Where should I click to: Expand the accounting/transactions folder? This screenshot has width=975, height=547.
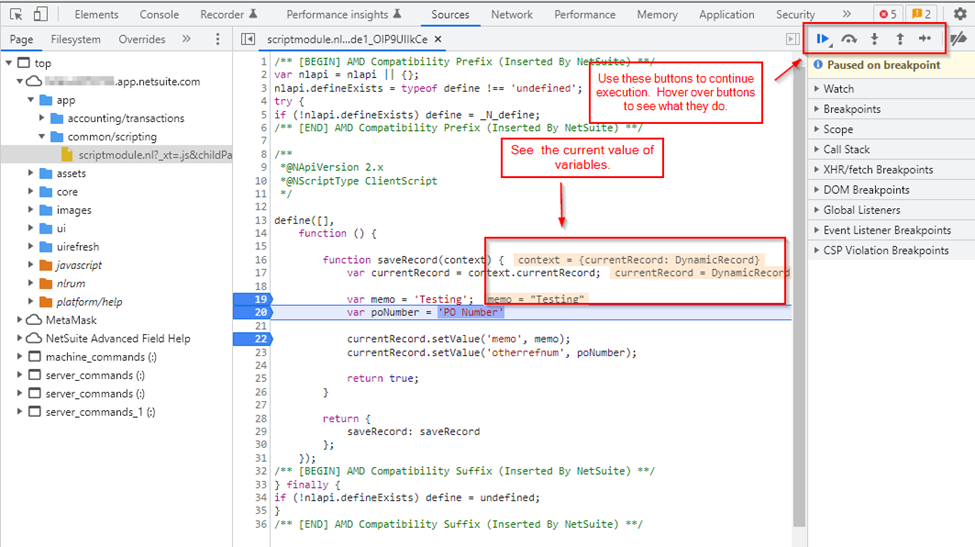pyautogui.click(x=42, y=118)
